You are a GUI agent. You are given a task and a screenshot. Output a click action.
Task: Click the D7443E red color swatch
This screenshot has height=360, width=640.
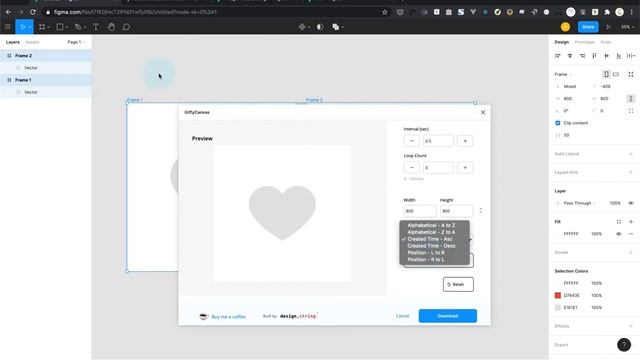pyautogui.click(x=558, y=295)
